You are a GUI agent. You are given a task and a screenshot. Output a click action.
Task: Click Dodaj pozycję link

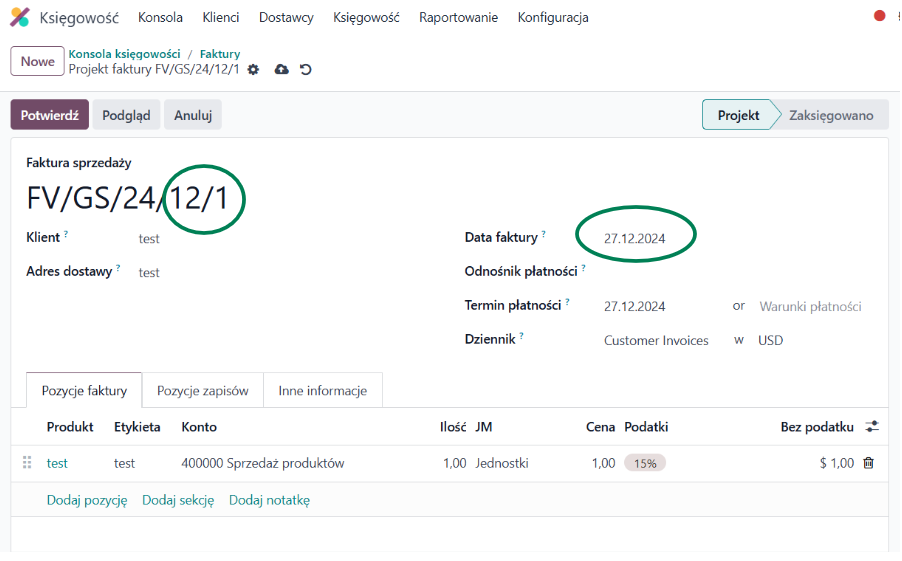[x=87, y=500]
